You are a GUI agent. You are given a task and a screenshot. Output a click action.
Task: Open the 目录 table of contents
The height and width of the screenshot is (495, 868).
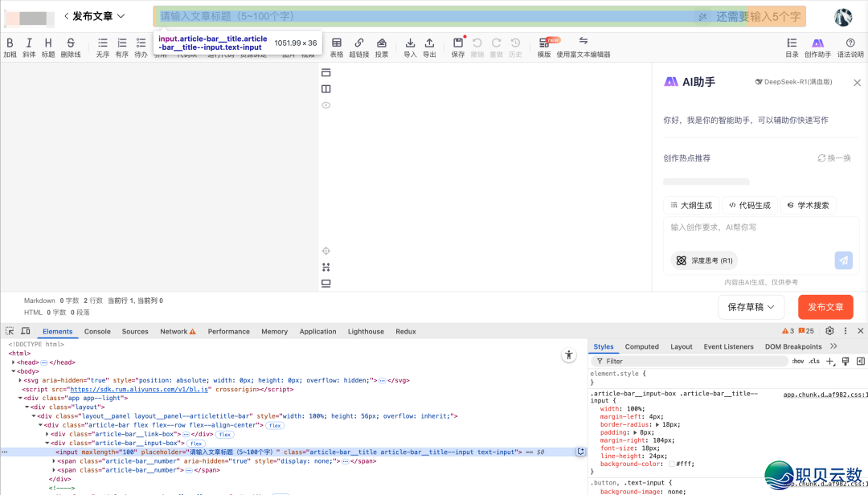click(792, 43)
